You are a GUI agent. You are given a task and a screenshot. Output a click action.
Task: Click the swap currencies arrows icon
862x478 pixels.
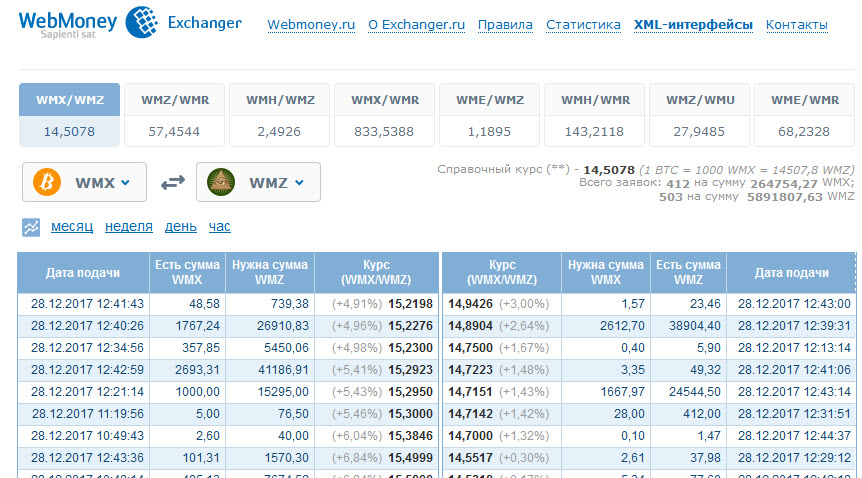(173, 182)
